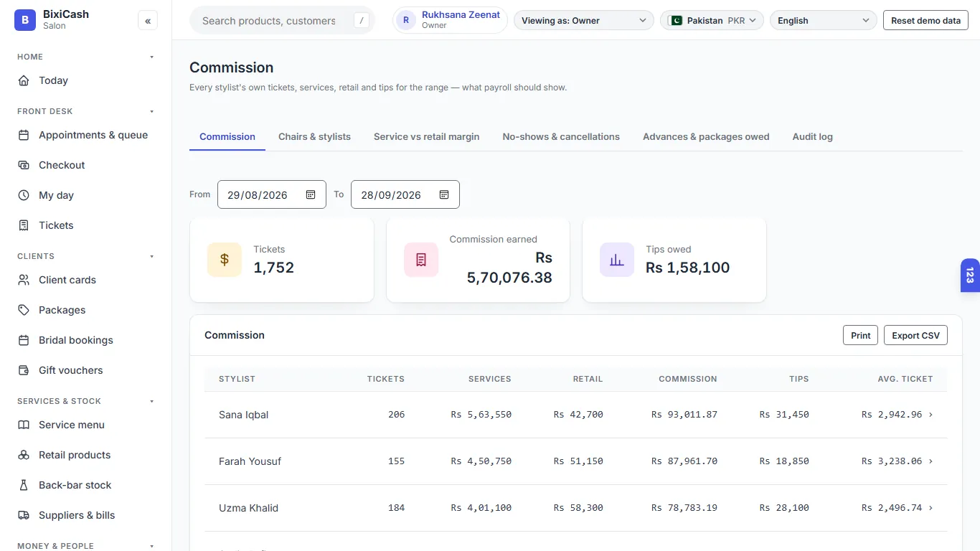Click the My day clock icon

(24, 195)
